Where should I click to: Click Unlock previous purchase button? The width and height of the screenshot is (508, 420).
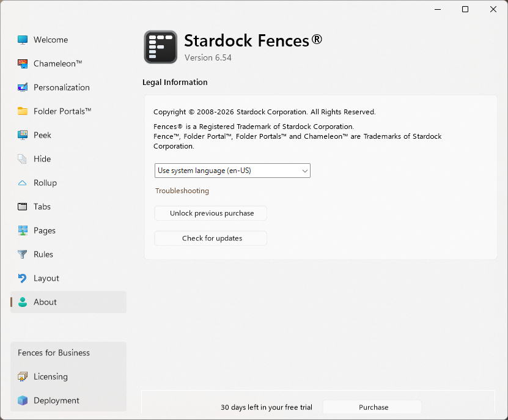[x=210, y=213]
